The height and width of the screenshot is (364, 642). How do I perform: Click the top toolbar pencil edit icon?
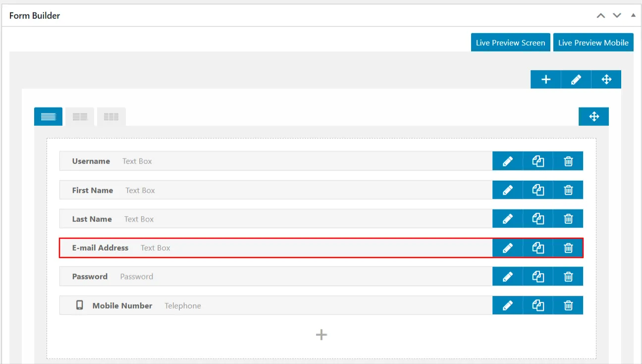[576, 80]
